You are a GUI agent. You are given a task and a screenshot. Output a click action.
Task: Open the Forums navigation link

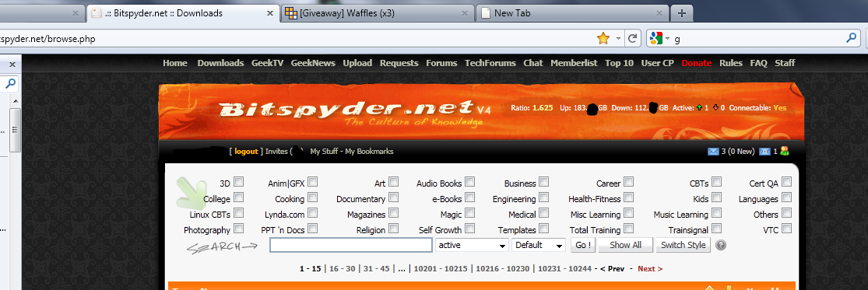click(x=441, y=63)
